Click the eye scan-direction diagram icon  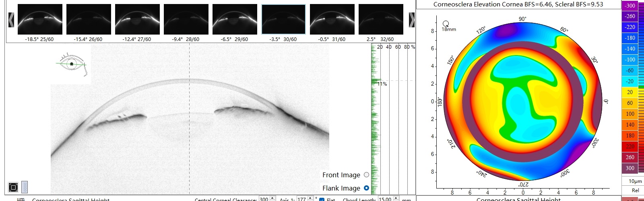coord(72,64)
